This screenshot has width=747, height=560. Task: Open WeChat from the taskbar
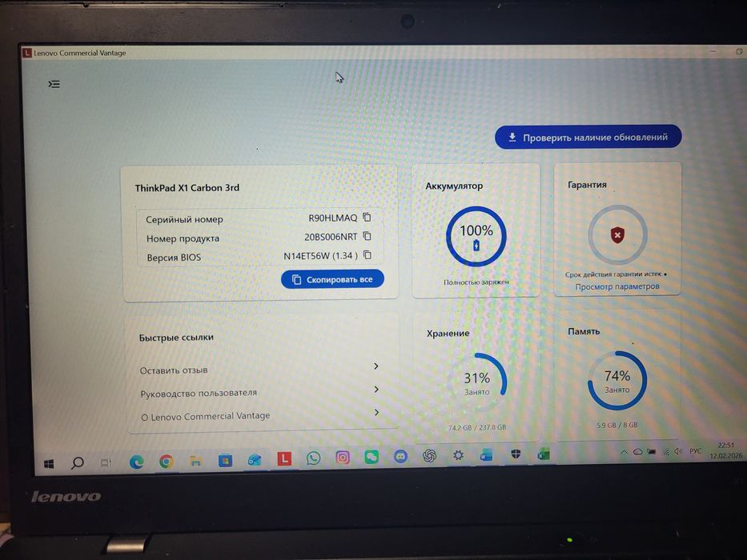tap(371, 458)
